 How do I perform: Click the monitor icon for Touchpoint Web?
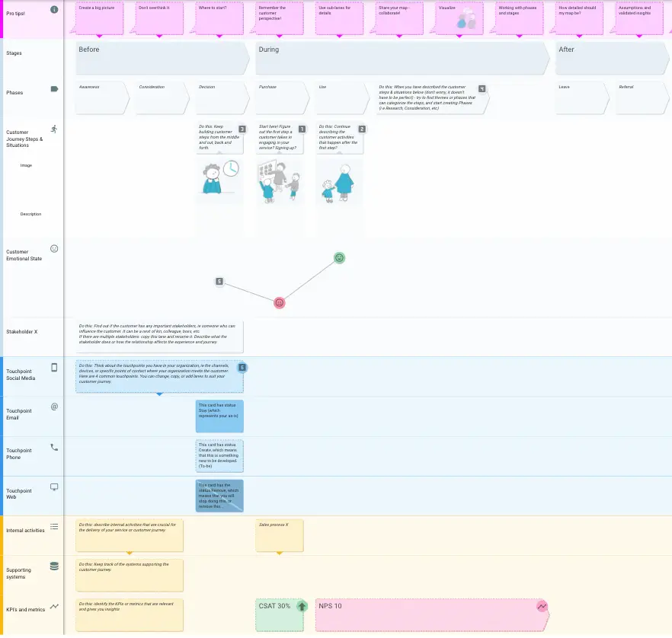53,486
